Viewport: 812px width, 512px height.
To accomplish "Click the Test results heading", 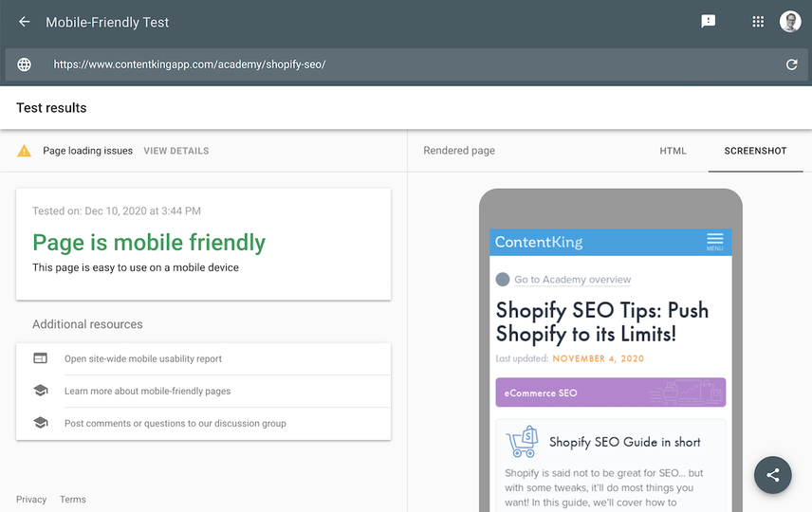I will coord(51,108).
